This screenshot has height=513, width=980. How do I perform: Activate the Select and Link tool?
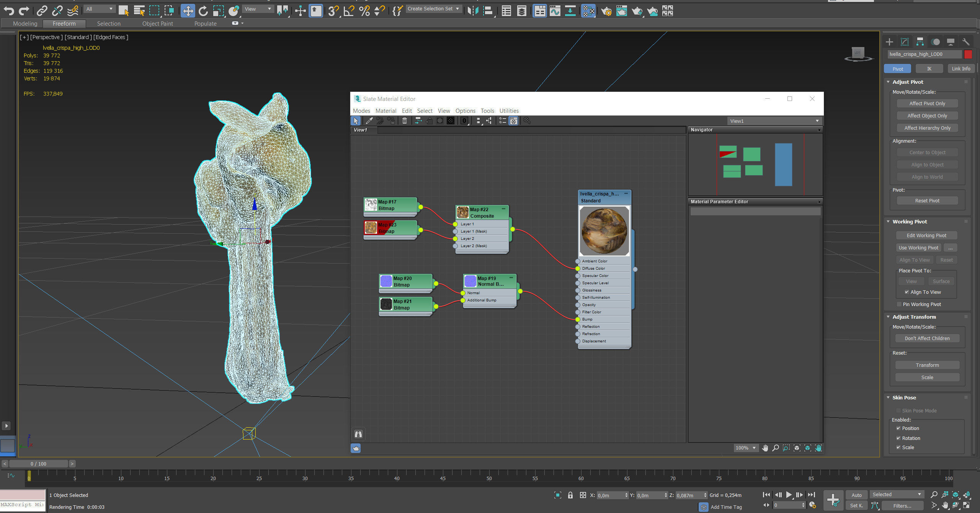(x=42, y=11)
